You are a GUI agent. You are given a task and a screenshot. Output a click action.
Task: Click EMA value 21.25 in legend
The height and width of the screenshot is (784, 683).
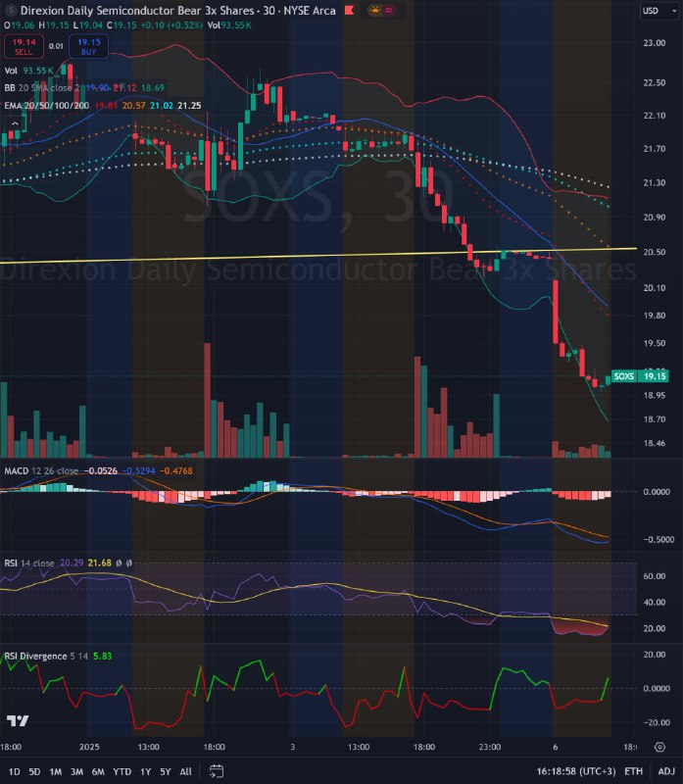[x=189, y=106]
